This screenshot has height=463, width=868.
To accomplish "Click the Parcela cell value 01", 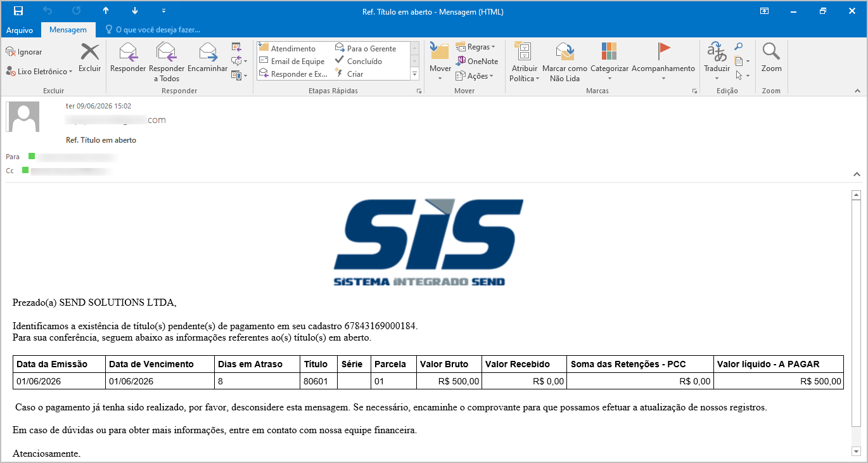I will [x=380, y=381].
